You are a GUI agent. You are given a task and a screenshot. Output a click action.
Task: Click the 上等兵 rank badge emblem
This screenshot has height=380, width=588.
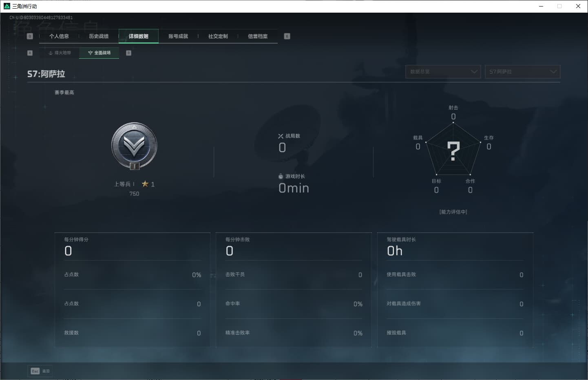tap(134, 146)
